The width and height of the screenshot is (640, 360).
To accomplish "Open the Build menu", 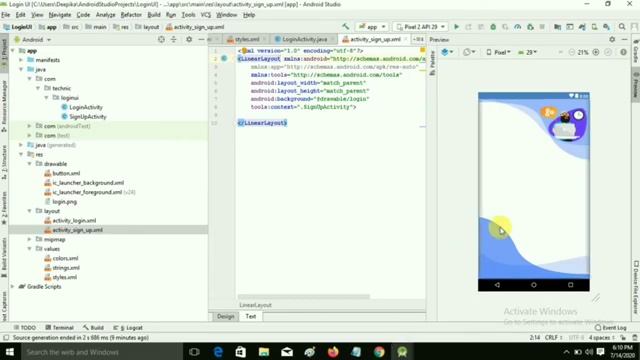I will click(154, 15).
